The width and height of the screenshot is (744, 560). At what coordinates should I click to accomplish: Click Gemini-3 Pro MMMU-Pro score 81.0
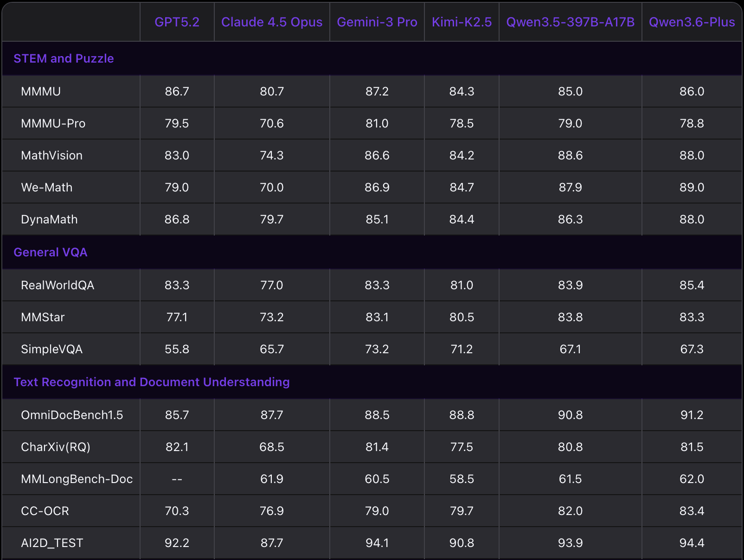(377, 123)
